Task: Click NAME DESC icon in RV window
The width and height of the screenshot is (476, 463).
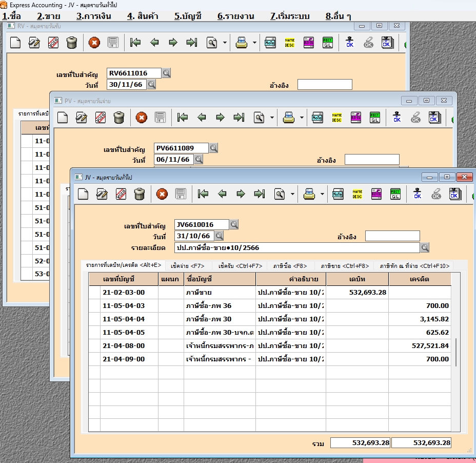Action: pos(290,42)
